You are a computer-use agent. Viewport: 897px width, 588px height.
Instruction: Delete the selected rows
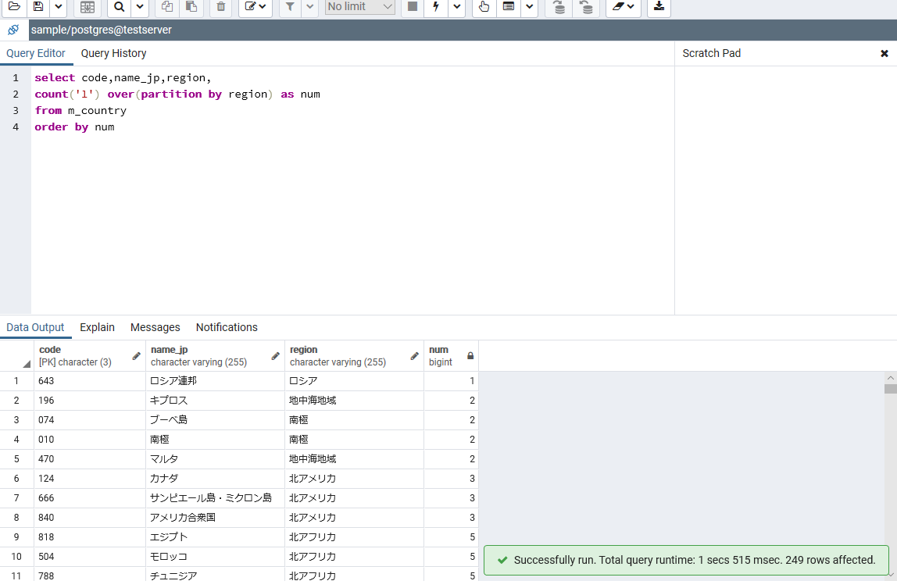click(x=221, y=8)
